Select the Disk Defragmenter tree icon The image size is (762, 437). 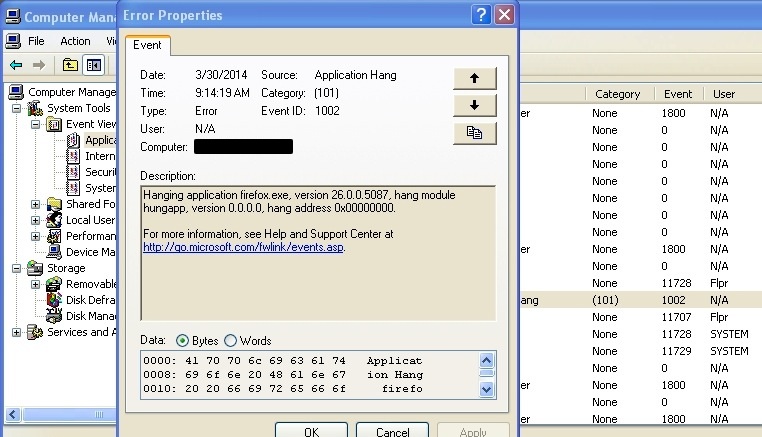55,300
